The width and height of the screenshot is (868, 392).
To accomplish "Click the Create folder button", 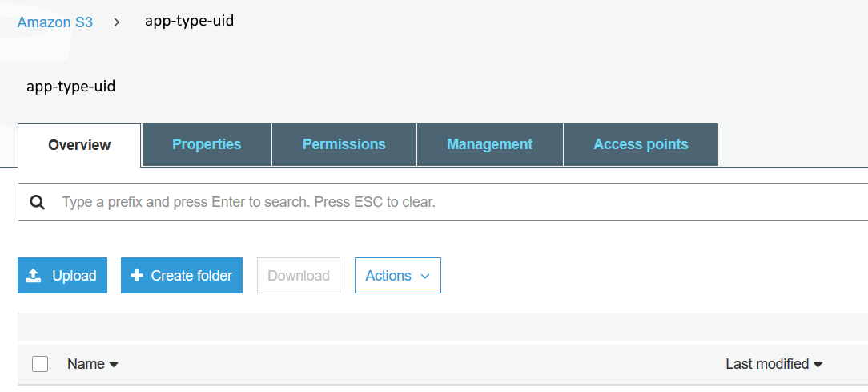I will (x=182, y=276).
